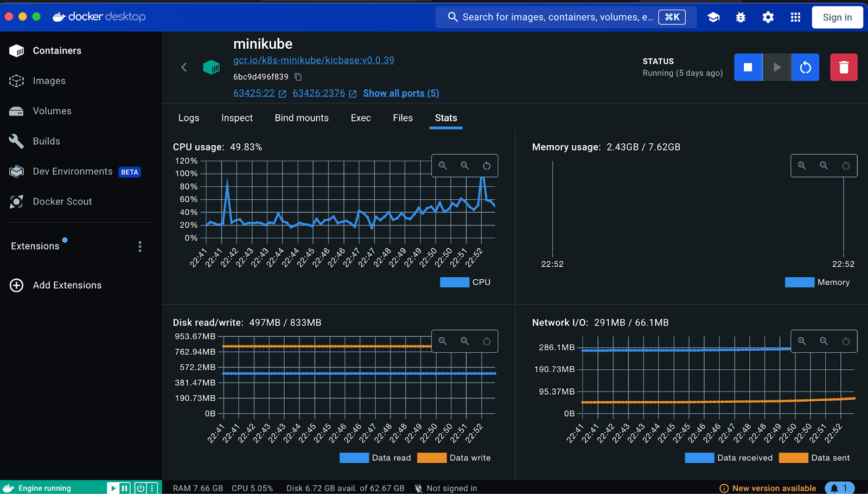
Task: Open Settings gear icon
Action: click(x=768, y=17)
